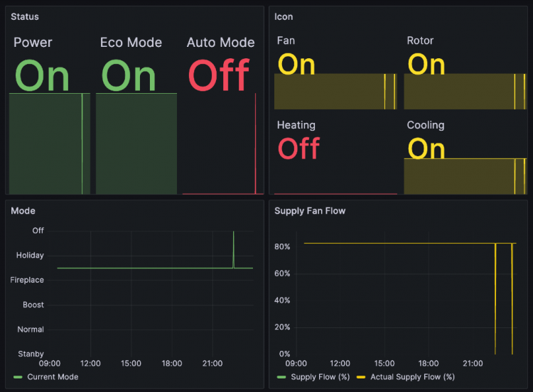533x392 pixels.
Task: Toggle the Supply Flow (%) legend series
Action: click(319, 377)
